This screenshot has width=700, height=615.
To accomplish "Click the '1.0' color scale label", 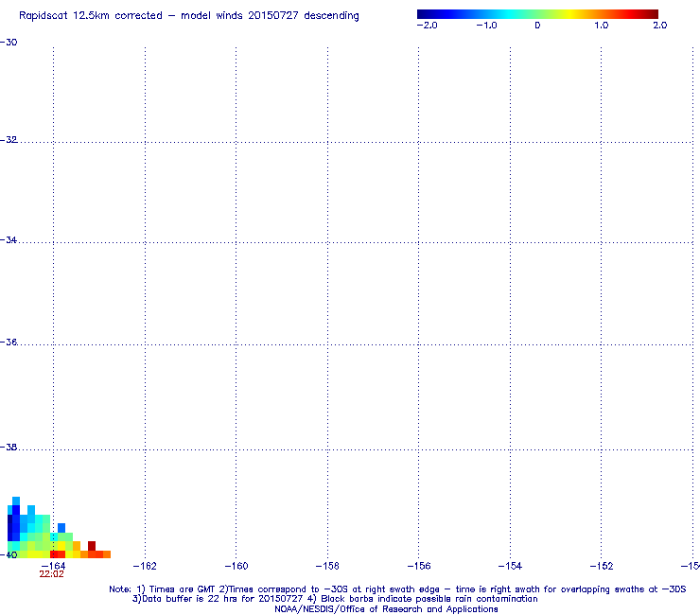I will tap(602, 26).
